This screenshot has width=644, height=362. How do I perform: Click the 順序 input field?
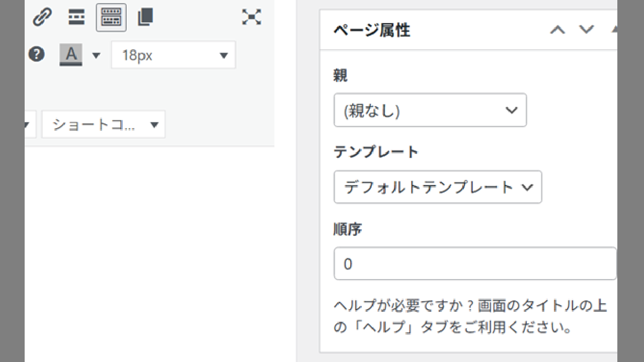475,263
